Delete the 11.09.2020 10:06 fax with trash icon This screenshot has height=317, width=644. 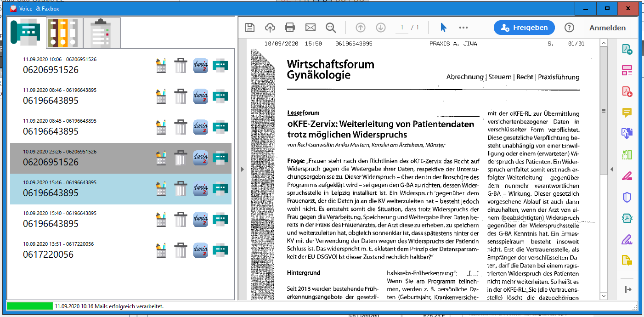coord(181,66)
